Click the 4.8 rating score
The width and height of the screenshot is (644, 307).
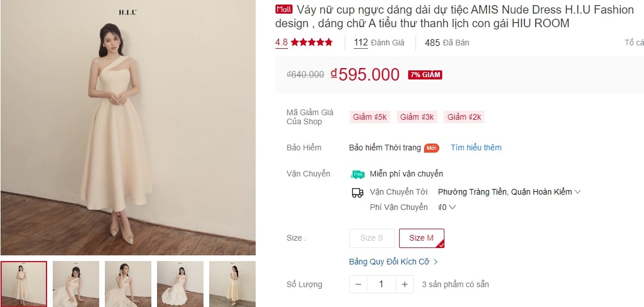(281, 43)
